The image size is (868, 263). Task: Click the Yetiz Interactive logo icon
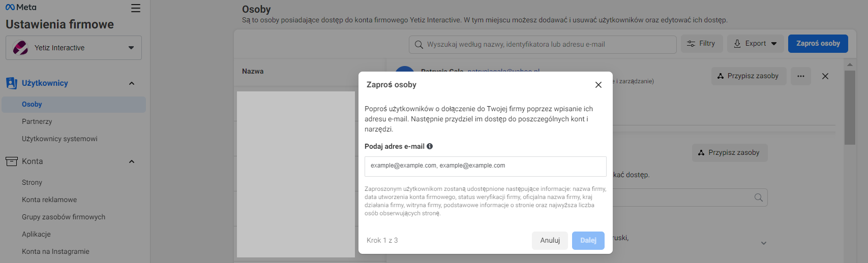click(20, 48)
